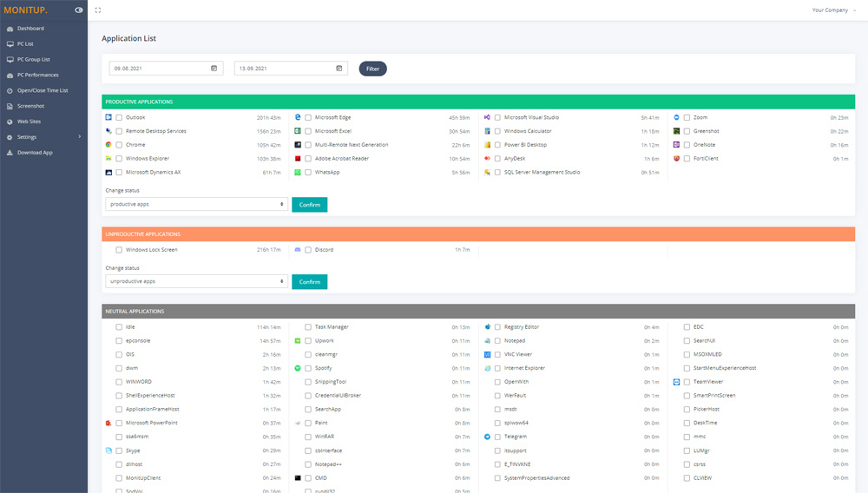Click the Skype icon
868x493 pixels.
point(108,450)
